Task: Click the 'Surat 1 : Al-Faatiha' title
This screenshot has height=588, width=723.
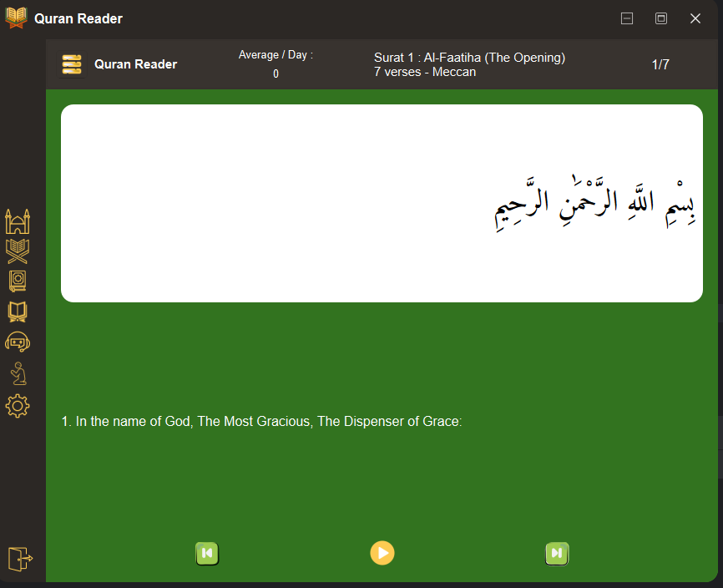Action: pos(469,58)
